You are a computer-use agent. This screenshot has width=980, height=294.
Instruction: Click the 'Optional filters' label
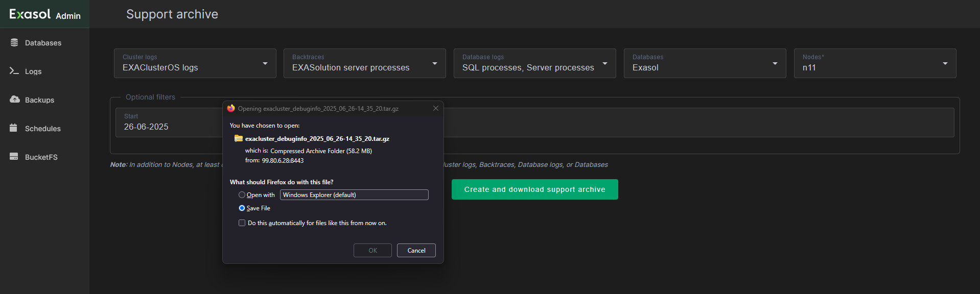(x=150, y=97)
